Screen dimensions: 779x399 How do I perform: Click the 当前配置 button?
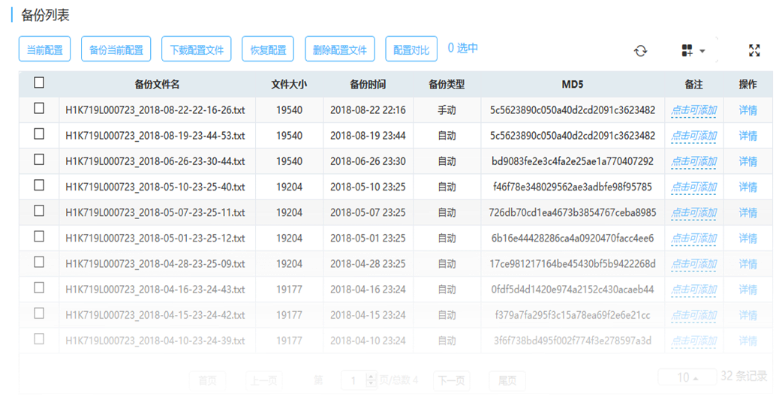point(45,49)
